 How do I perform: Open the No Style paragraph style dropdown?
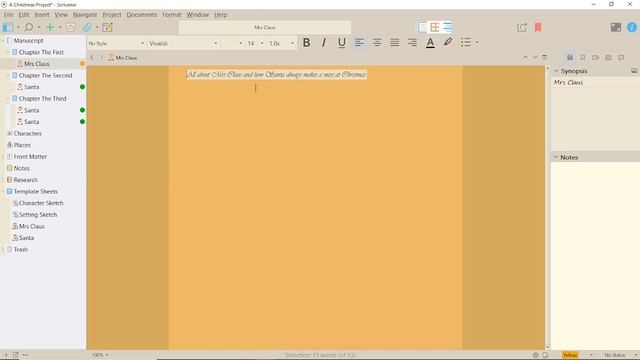point(116,43)
